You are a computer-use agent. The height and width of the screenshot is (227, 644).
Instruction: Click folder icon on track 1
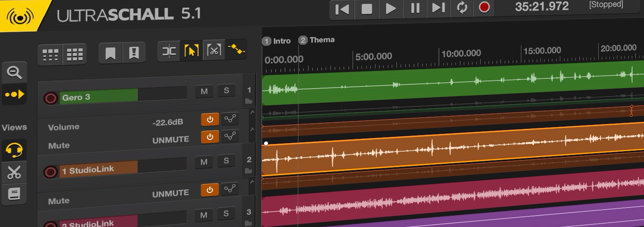248,101
